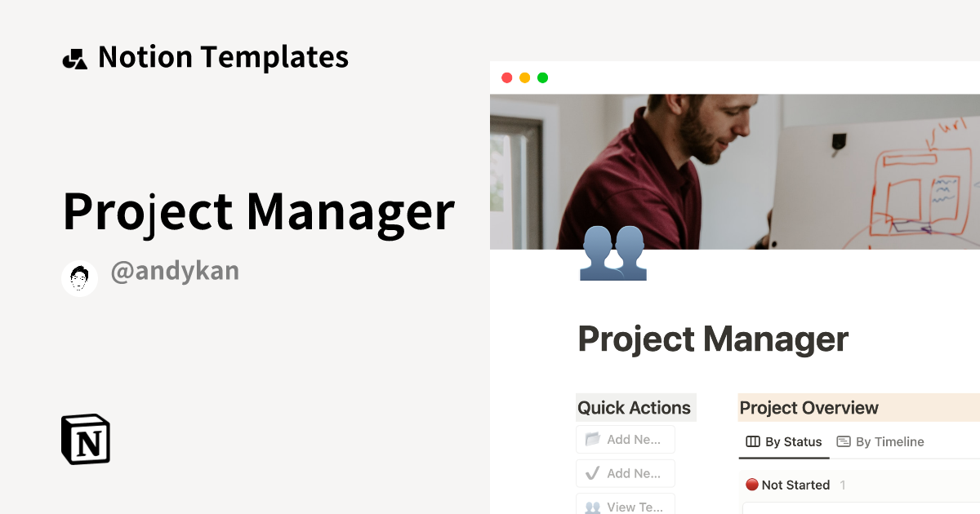980x514 pixels.
Task: Click the Notion Templates shapes logo
Action: pos(74,58)
